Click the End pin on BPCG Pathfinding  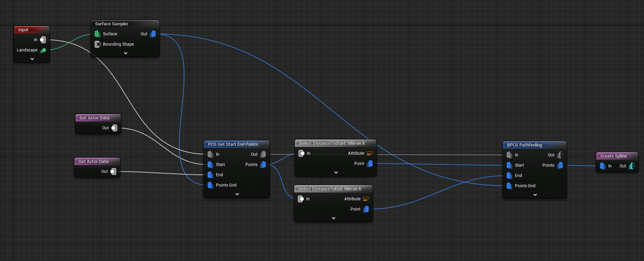[x=509, y=176]
